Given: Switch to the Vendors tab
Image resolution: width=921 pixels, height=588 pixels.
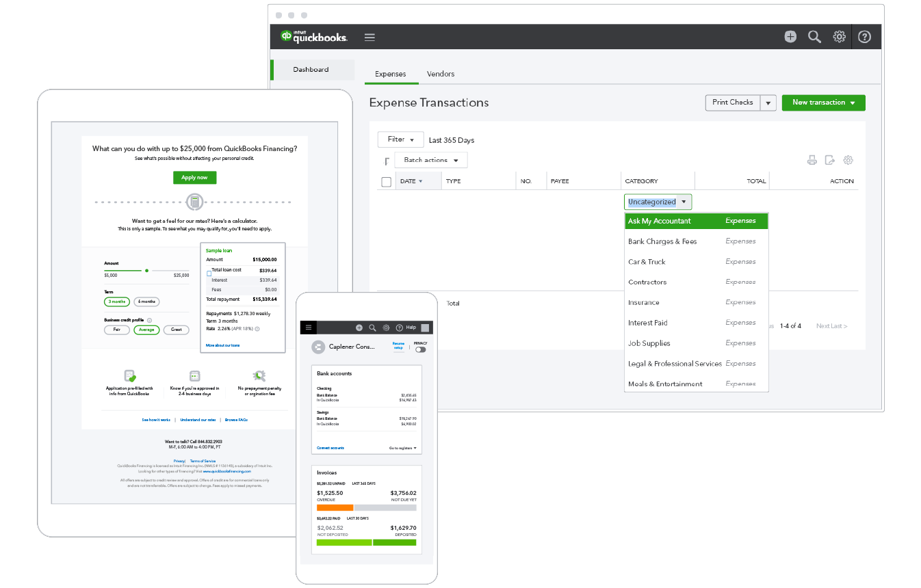Looking at the screenshot, I should click(441, 74).
